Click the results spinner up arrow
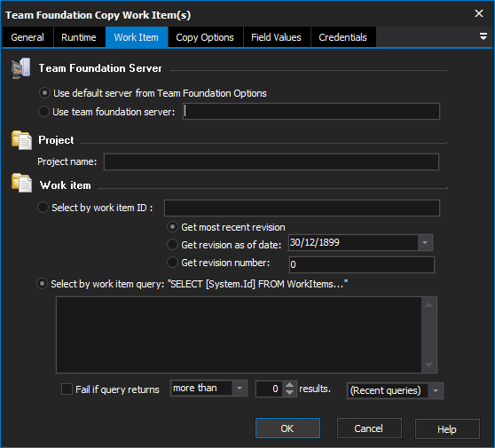 point(289,385)
